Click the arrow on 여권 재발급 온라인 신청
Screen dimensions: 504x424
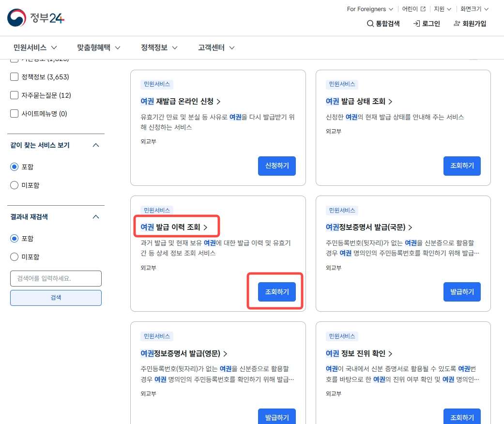tap(219, 102)
